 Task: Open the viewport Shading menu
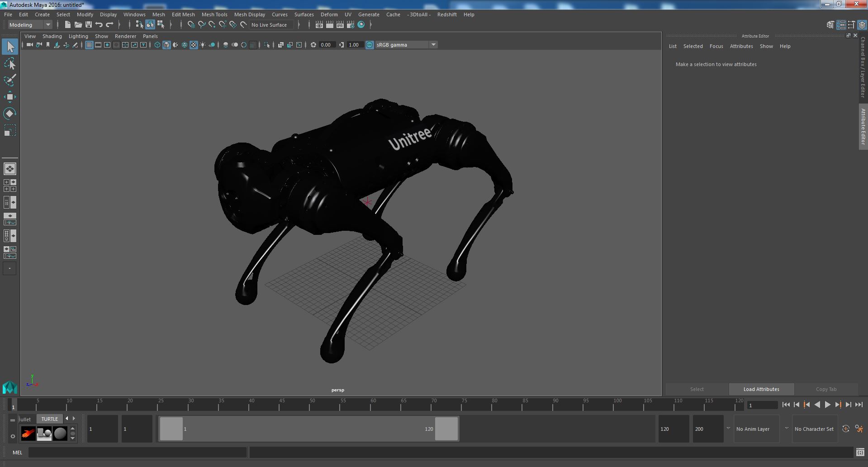52,36
